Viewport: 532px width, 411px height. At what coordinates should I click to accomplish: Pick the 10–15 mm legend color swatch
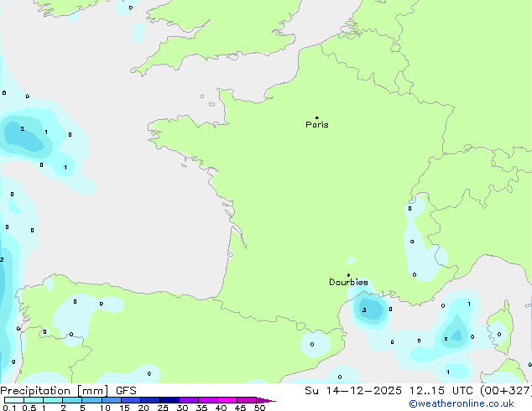click(x=111, y=400)
